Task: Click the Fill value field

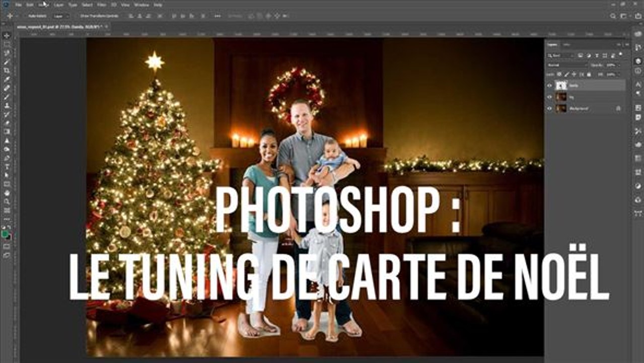Action: click(x=611, y=75)
